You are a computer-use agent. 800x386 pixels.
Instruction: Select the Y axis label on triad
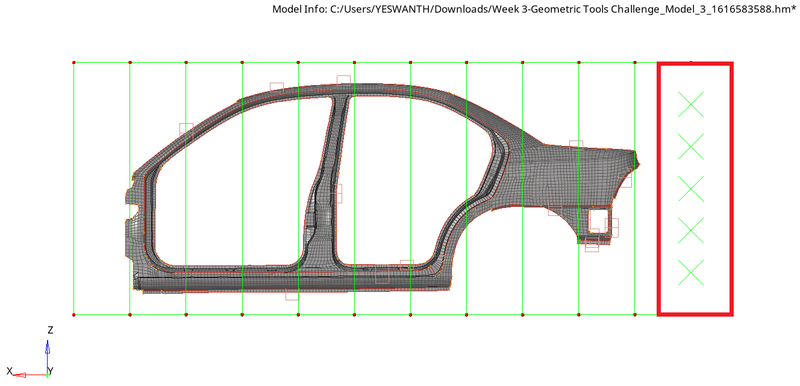click(x=51, y=371)
